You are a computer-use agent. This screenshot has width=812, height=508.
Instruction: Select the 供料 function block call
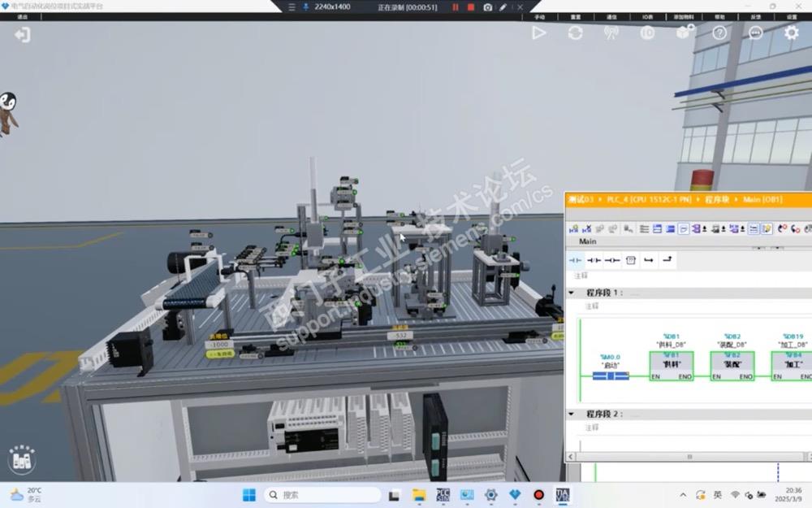coord(672,366)
